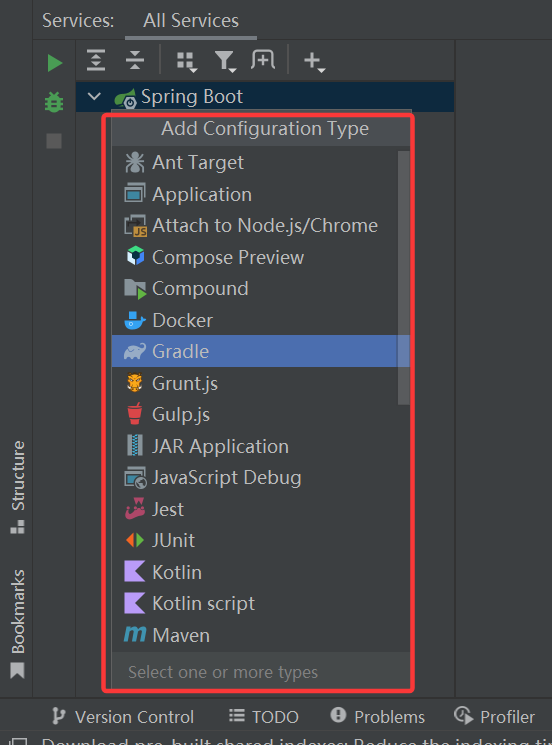Viewport: 552px width, 745px height.
Task: Open the Bookmarks tool window
Action: click(x=18, y=623)
